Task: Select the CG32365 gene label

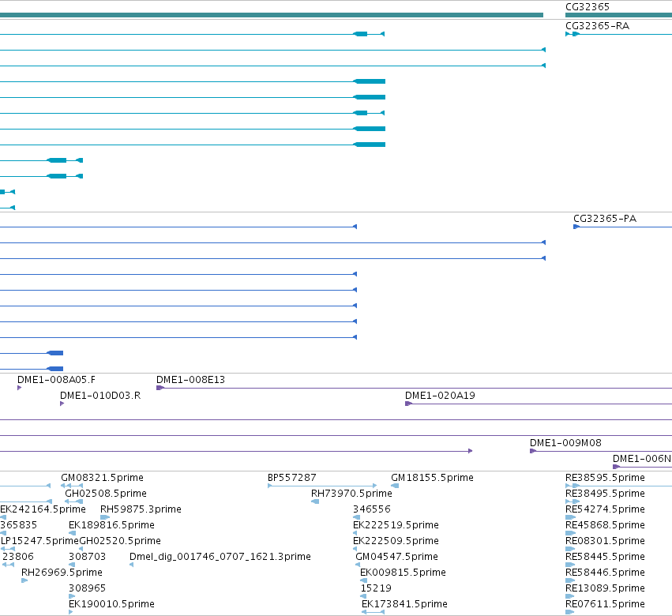Action: pos(588,7)
